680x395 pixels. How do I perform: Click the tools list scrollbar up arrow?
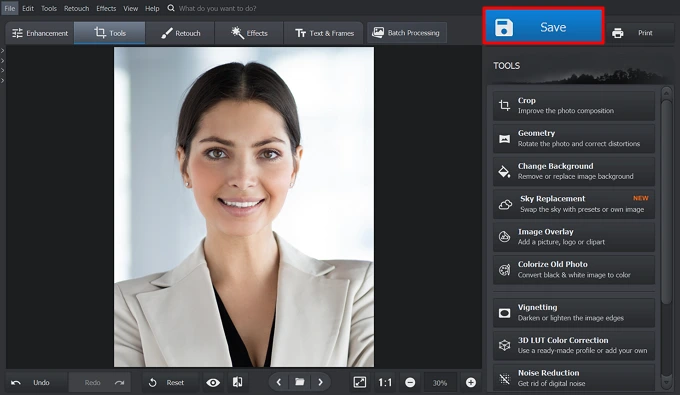coord(667,92)
